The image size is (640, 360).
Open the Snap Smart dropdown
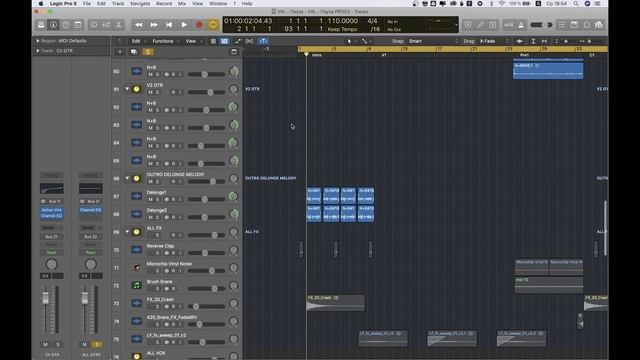click(x=434, y=41)
